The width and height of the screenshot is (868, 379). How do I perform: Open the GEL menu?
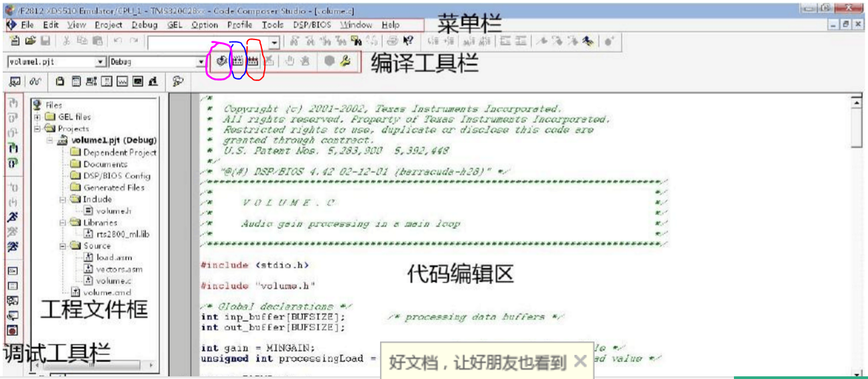tap(175, 25)
